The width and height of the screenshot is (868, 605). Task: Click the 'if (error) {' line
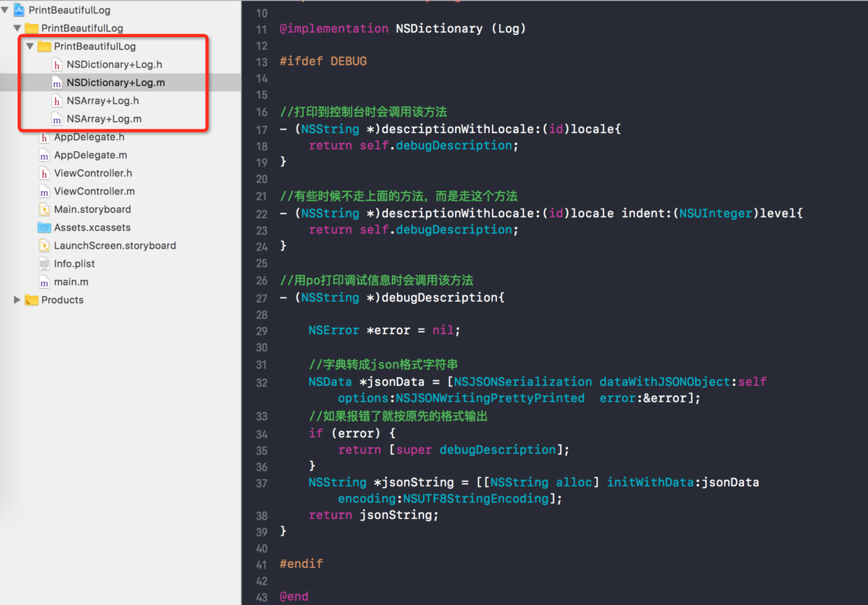[x=352, y=433]
